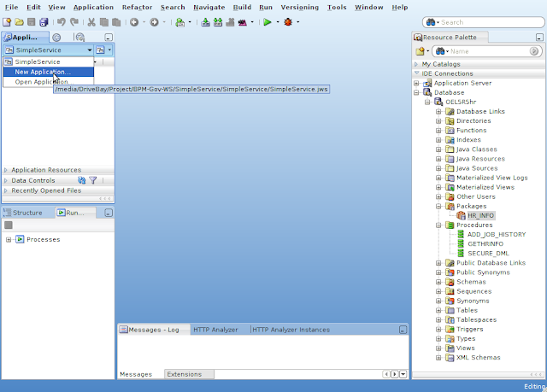The width and height of the screenshot is (547, 392).
Task: Expand the Data Controls section
Action: [6, 180]
